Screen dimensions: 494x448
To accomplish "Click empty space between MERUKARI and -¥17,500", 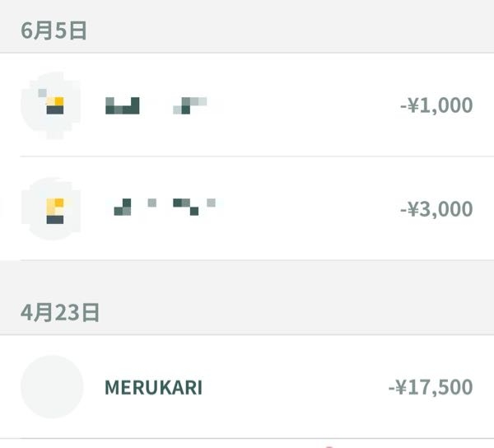I will click(x=295, y=387).
